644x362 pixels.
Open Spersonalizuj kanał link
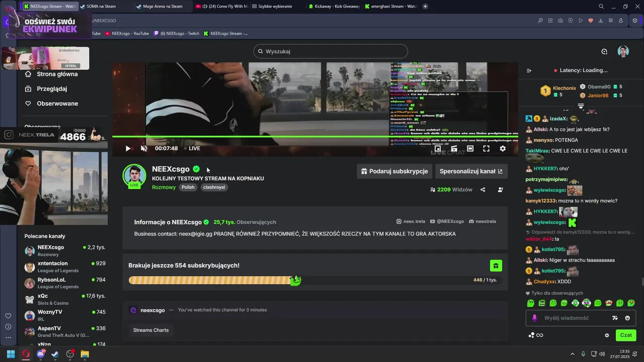tap(471, 171)
